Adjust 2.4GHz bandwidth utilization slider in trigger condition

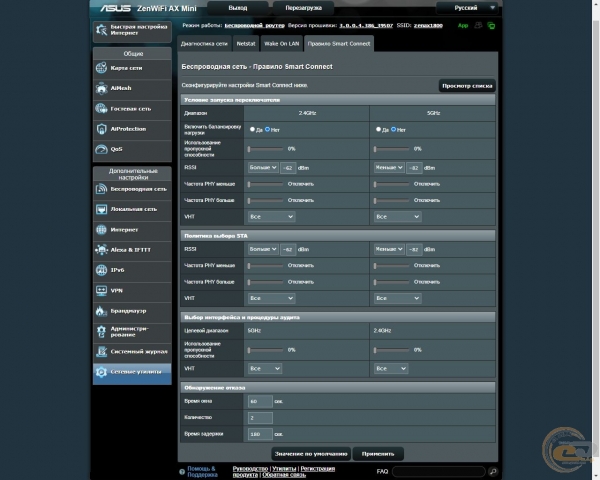[266, 149]
